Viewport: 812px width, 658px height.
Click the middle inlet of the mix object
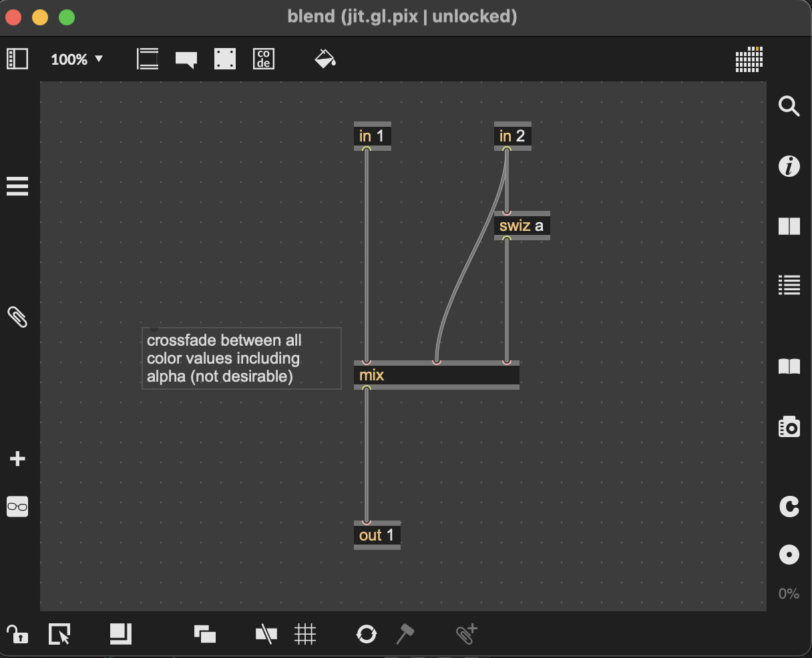pyautogui.click(x=437, y=362)
